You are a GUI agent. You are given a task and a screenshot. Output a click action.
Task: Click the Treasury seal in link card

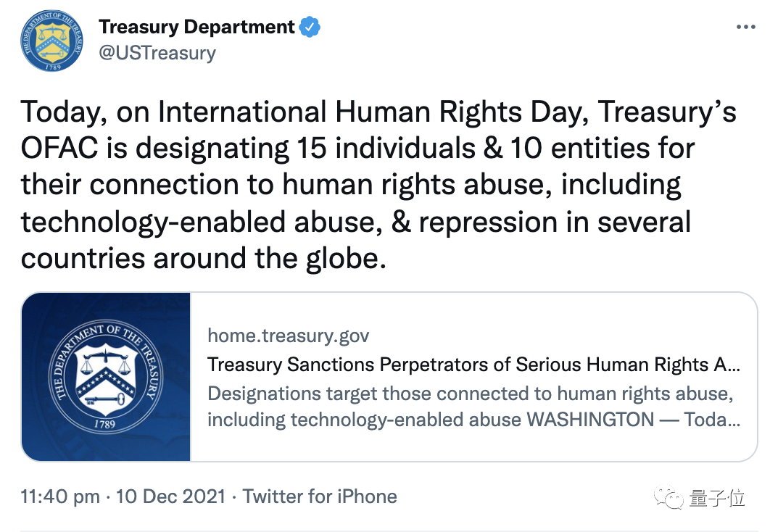[106, 377]
